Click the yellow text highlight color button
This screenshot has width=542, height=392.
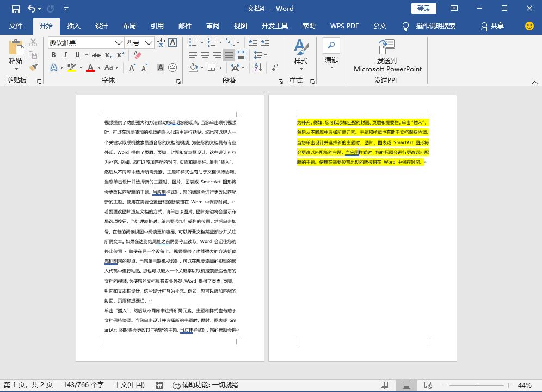click(x=71, y=67)
